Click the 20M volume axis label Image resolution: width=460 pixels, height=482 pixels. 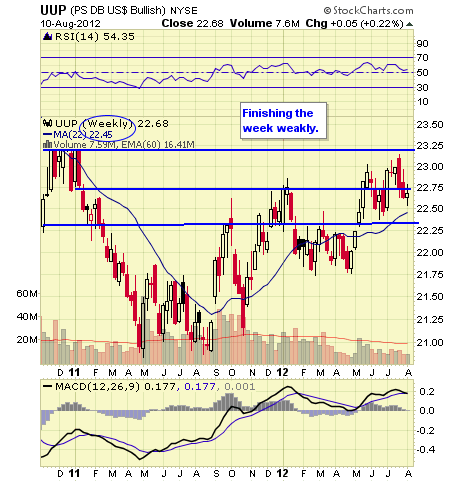(x=27, y=339)
